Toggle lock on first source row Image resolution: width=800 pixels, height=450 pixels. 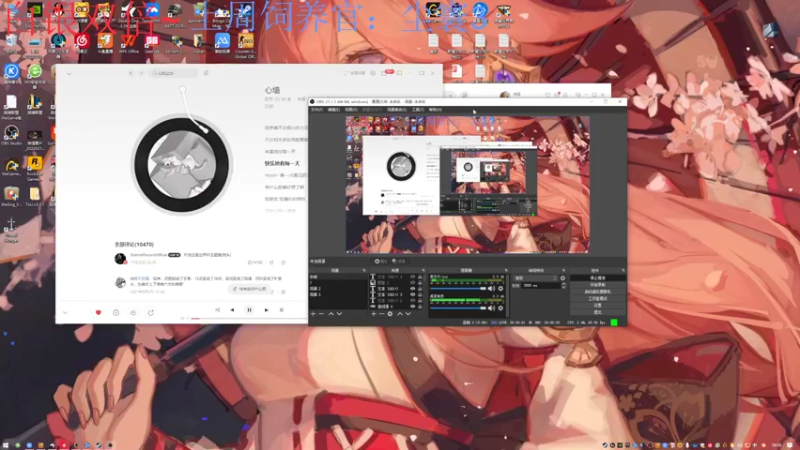[x=420, y=277]
